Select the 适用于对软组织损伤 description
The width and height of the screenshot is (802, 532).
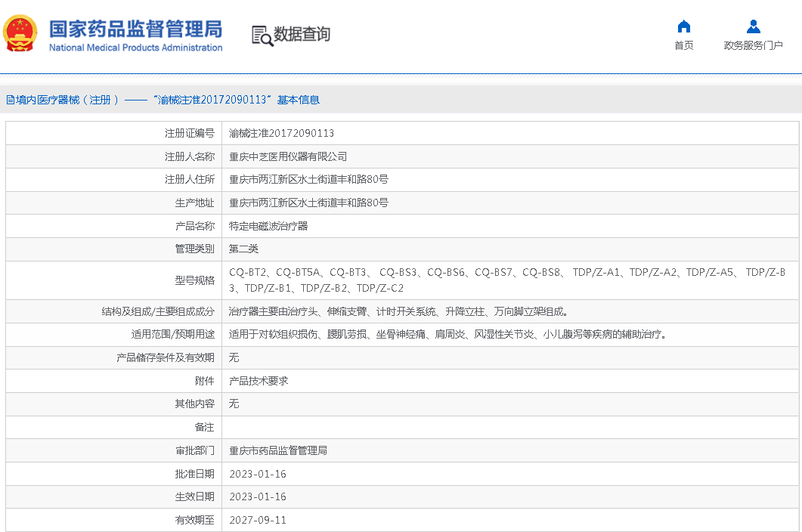447,335
